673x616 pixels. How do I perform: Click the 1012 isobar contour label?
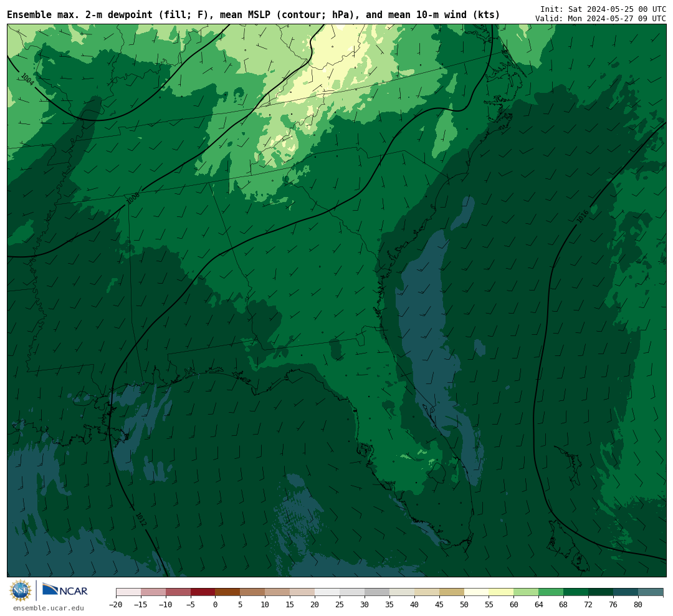pyautogui.click(x=141, y=519)
